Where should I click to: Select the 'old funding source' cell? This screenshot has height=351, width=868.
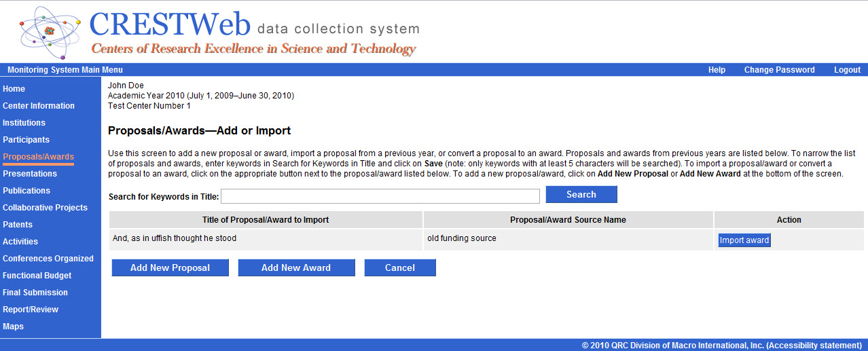coord(462,238)
